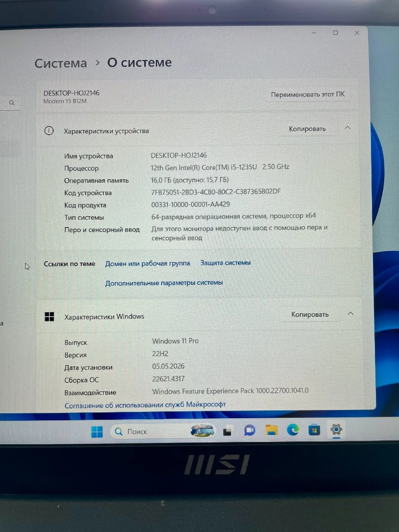Maximize the Settings window
Viewport: 399px width, 532px height.
tap(335, 33)
